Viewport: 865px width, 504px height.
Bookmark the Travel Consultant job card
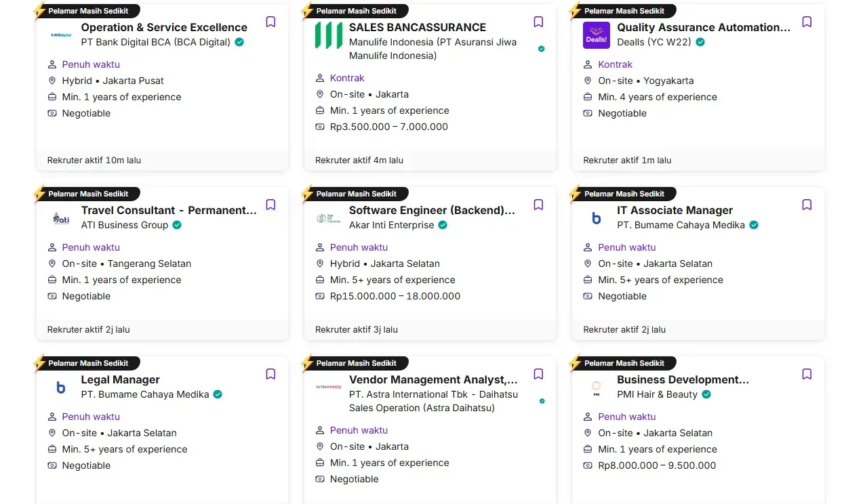[x=270, y=205]
